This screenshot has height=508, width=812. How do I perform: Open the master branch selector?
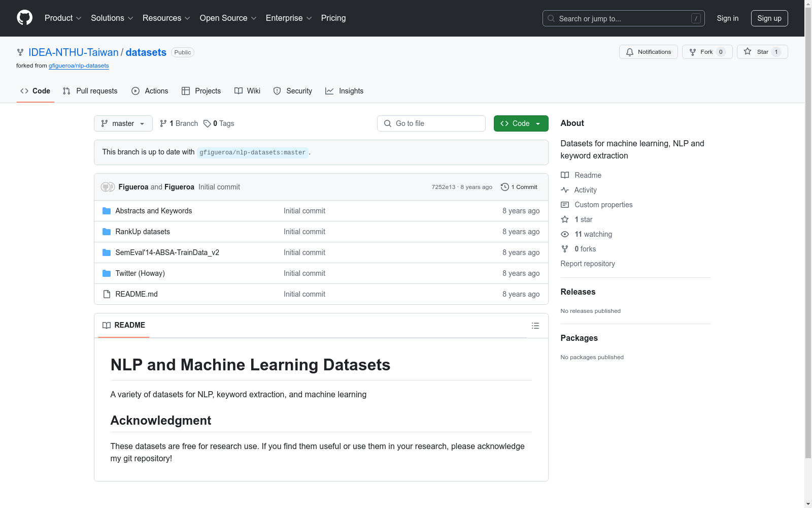tap(123, 123)
